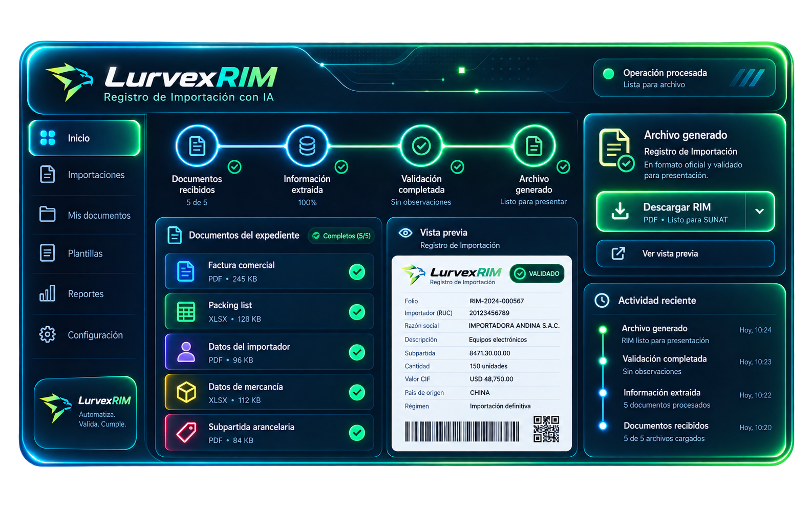This screenshot has width=812, height=508.
Task: Expand the Descargar RIM dropdown arrow
Action: point(760,211)
